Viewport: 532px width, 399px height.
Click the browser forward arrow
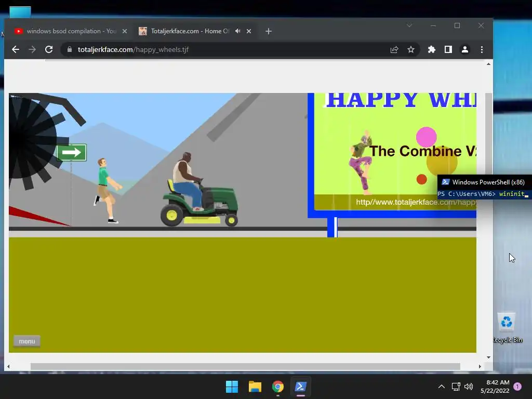tap(32, 49)
